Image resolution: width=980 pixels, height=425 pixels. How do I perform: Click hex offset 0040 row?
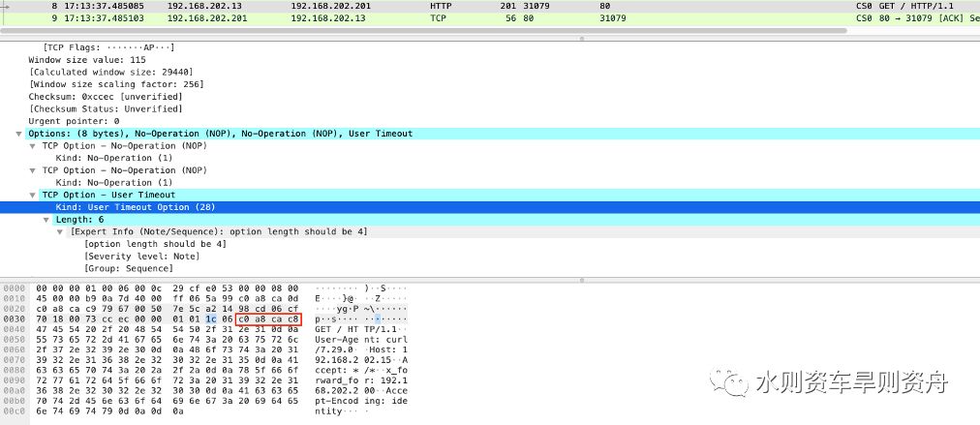[x=14, y=329]
